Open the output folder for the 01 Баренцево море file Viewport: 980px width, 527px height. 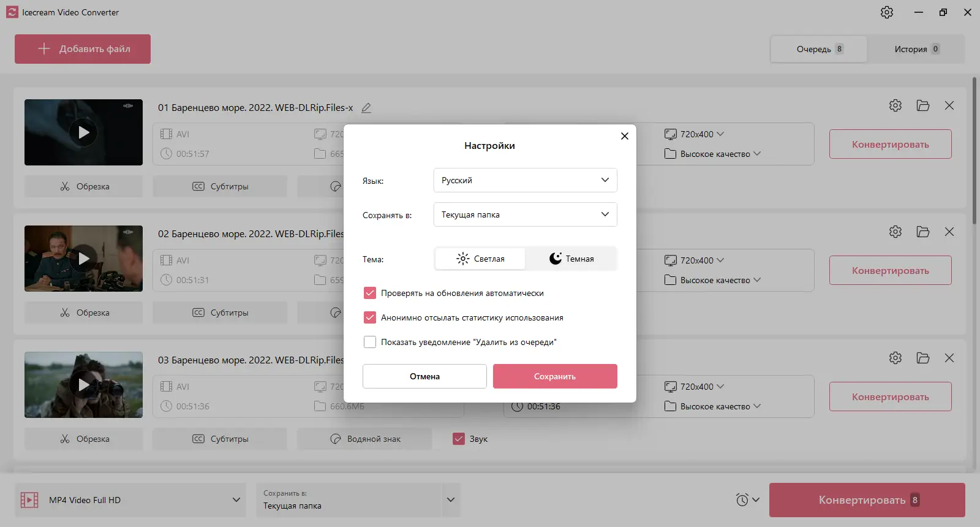(x=923, y=105)
